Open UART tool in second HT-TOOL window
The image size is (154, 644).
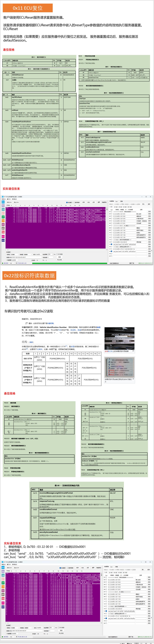(x=3, y=583)
